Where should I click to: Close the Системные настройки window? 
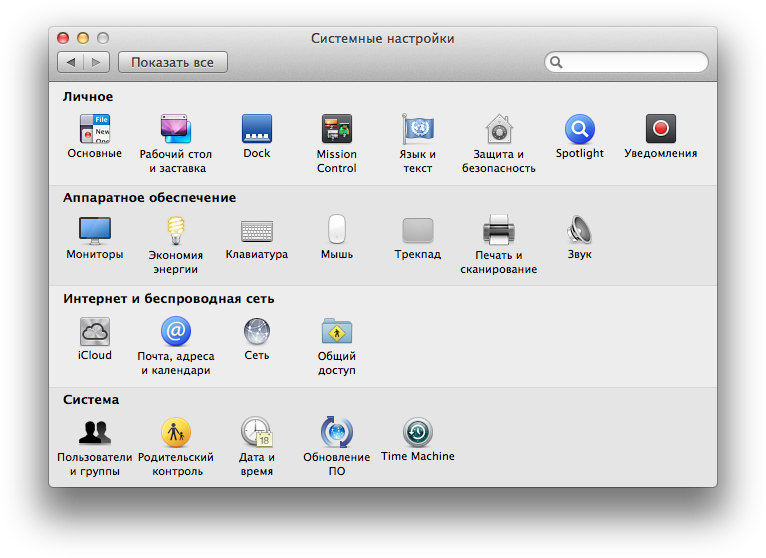pyautogui.click(x=63, y=38)
